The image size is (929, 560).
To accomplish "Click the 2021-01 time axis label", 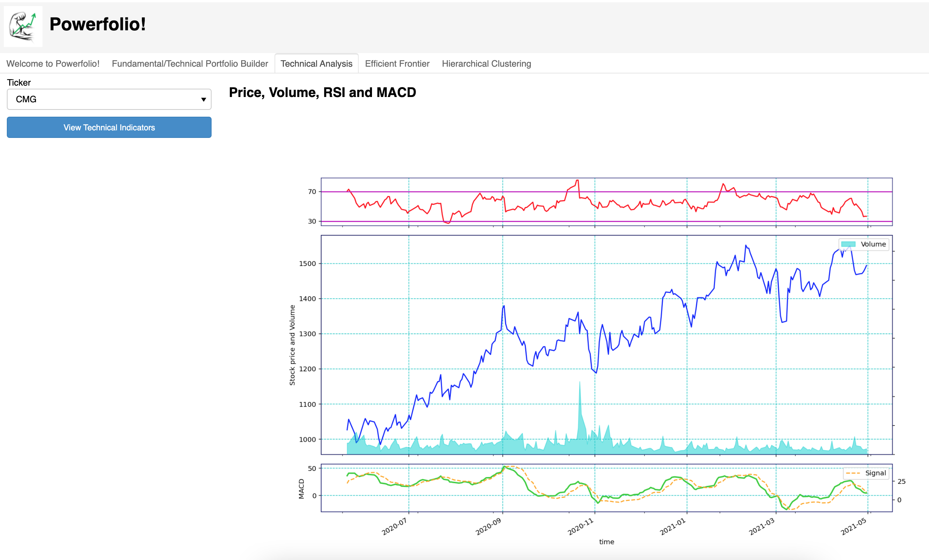I will point(673,527).
